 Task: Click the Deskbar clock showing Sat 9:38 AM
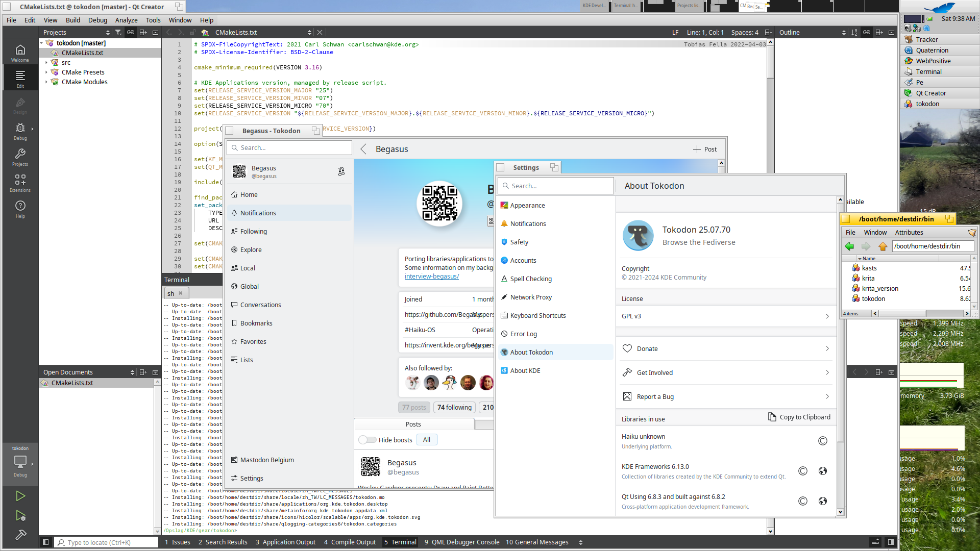click(958, 18)
